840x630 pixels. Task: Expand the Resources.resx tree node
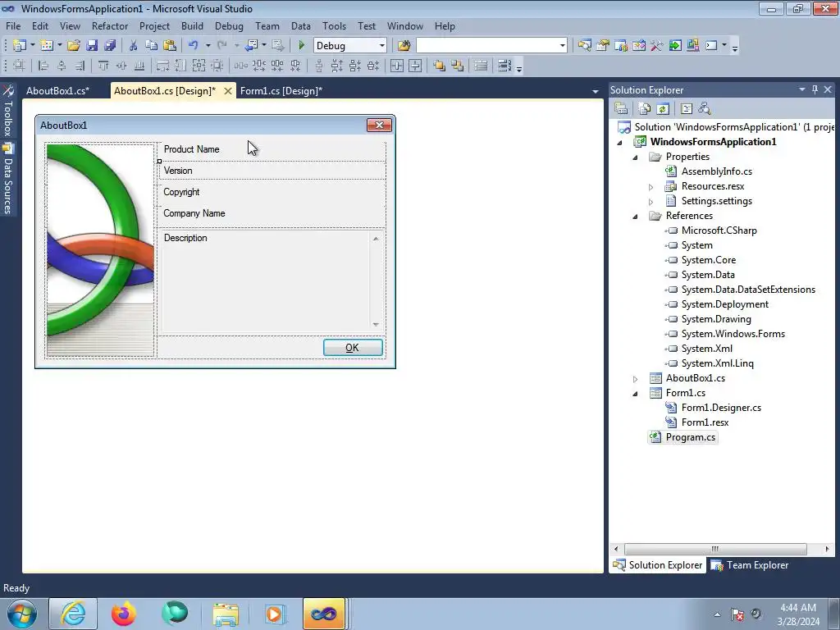coord(651,187)
